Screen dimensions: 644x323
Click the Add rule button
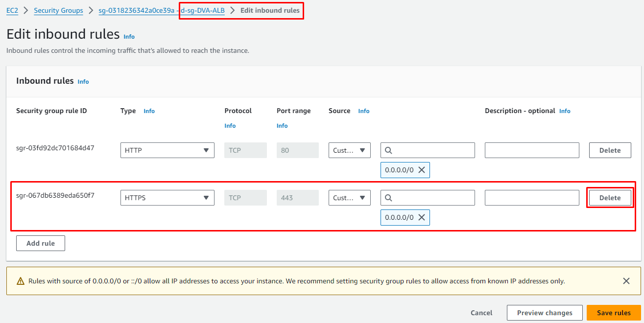[x=41, y=243]
